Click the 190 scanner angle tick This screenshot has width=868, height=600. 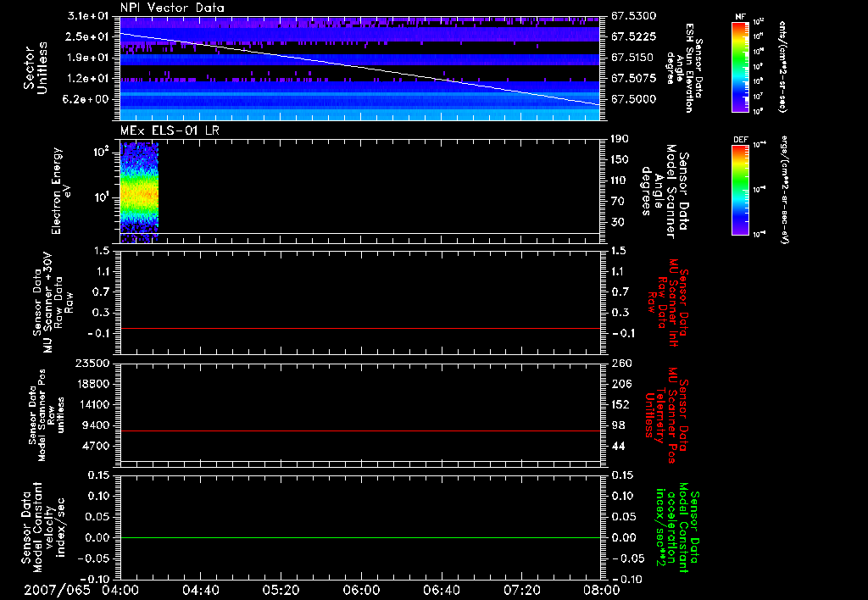[x=620, y=139]
